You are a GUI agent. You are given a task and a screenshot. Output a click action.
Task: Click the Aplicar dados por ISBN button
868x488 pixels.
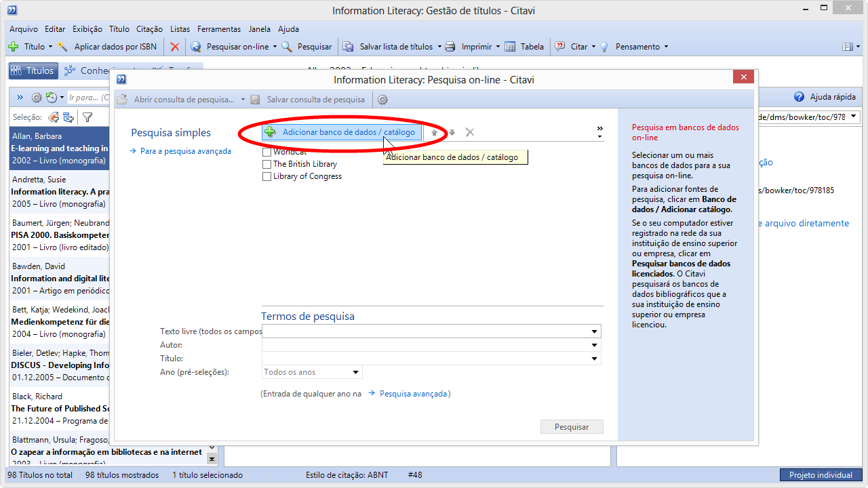[x=115, y=47]
